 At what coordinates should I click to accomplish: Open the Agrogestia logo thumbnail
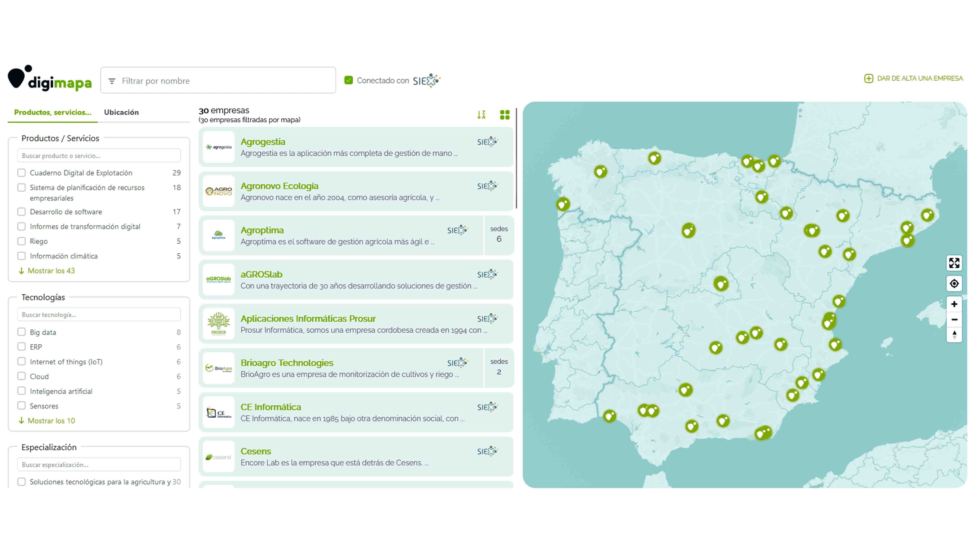point(218,147)
